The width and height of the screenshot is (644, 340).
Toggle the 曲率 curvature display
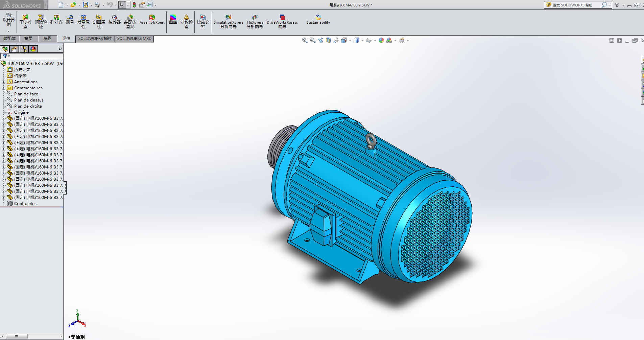point(173,20)
